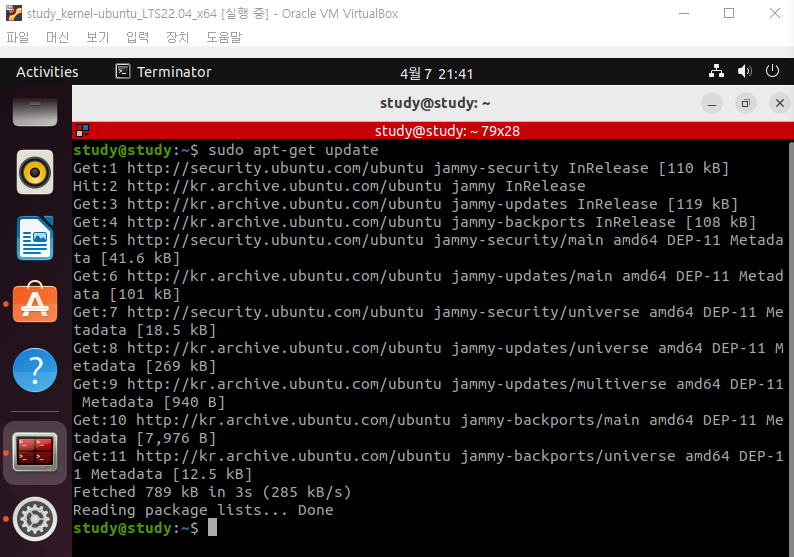Open LibreOffice Writer from the dock
Viewport: 794px width, 557px height.
pos(35,238)
